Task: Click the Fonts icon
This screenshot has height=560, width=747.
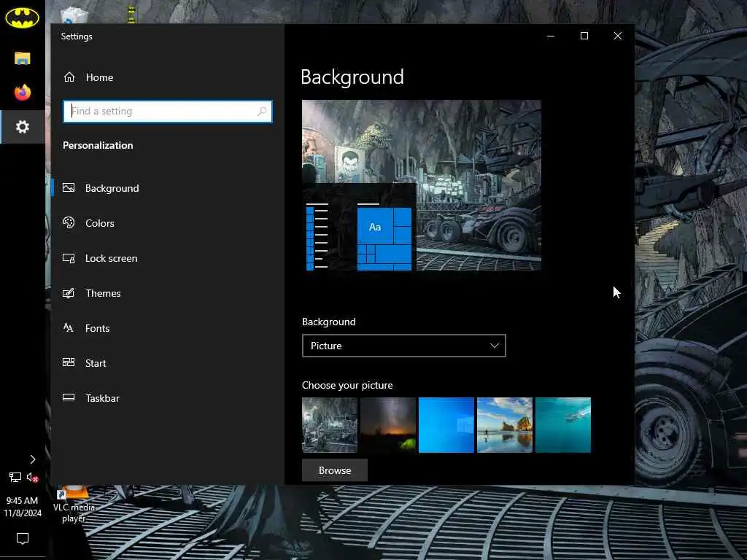Action: [x=69, y=327]
